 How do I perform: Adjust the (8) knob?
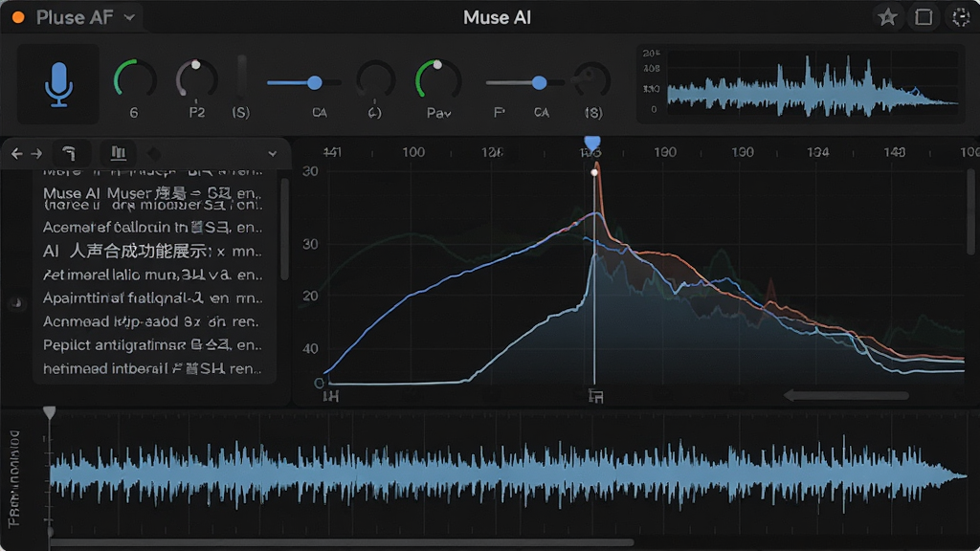point(591,80)
